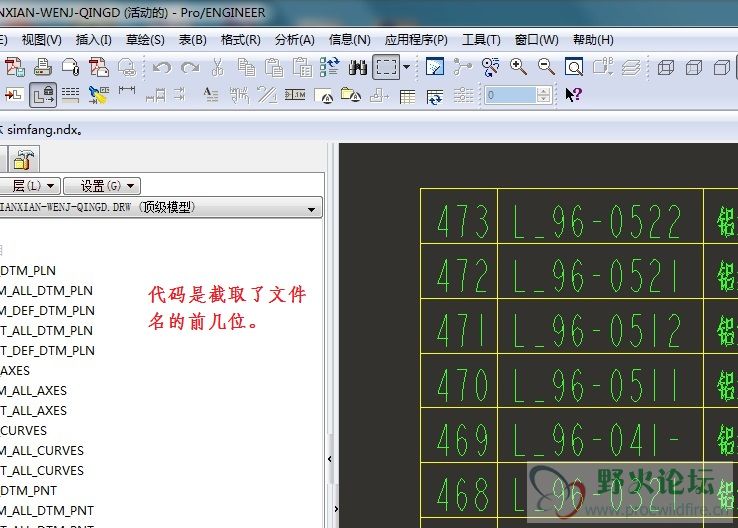Click the paste clipboard icon
738x528 pixels.
tap(274, 67)
